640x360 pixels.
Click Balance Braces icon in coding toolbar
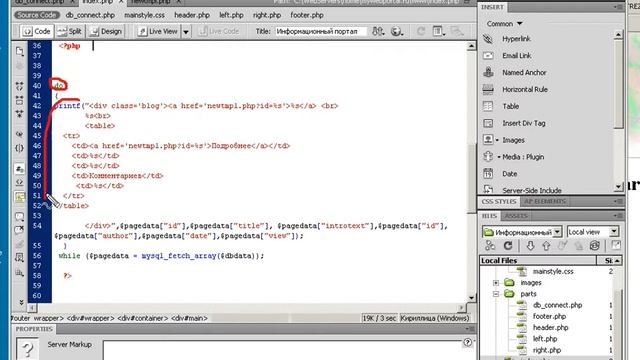click(19, 148)
